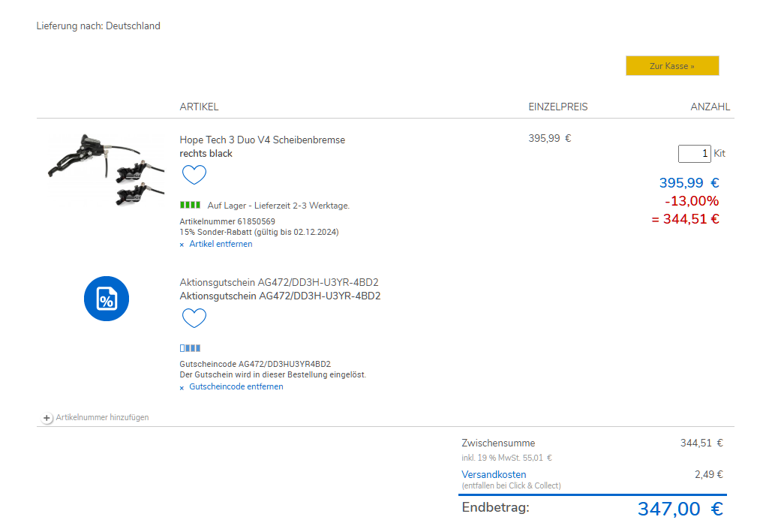Click the Artikelnummer hinzufügen text

click(102, 417)
